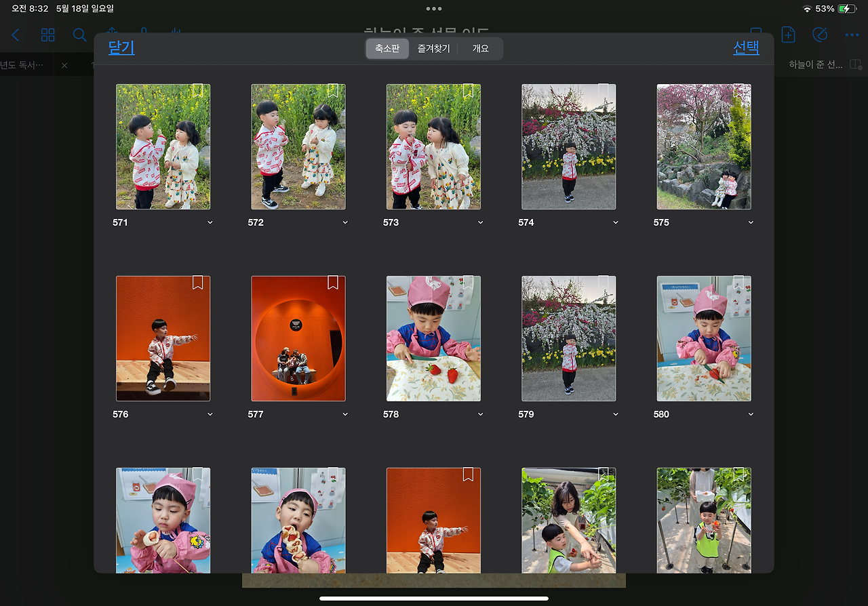Create a new document with the add-page icon
This screenshot has width=868, height=606.
(788, 35)
